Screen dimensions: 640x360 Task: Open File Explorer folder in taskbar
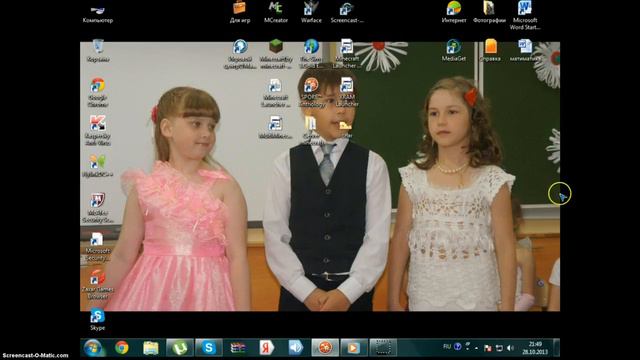click(151, 348)
